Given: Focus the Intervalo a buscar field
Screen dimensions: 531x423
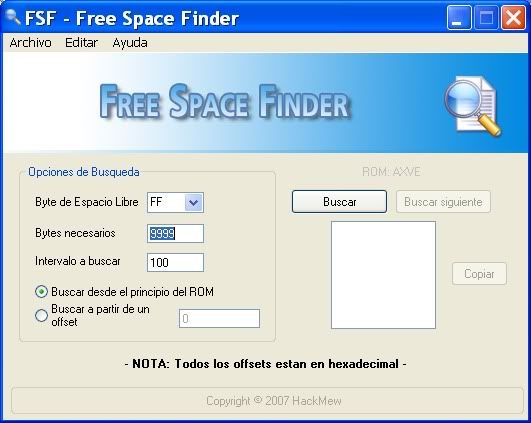Looking at the screenshot, I should (x=175, y=262).
